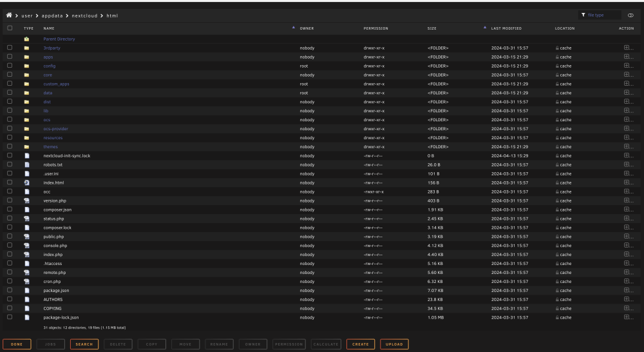Open action menu for occ row
Viewport: 644px width, 352px height.
pos(627,191)
